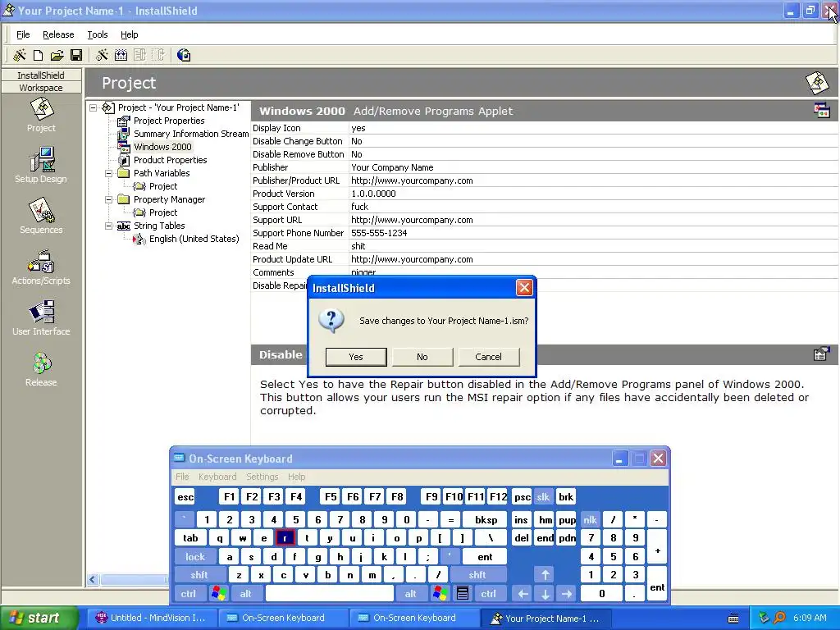
Task: Click the help pane icon on Disable header bar
Action: (821, 354)
